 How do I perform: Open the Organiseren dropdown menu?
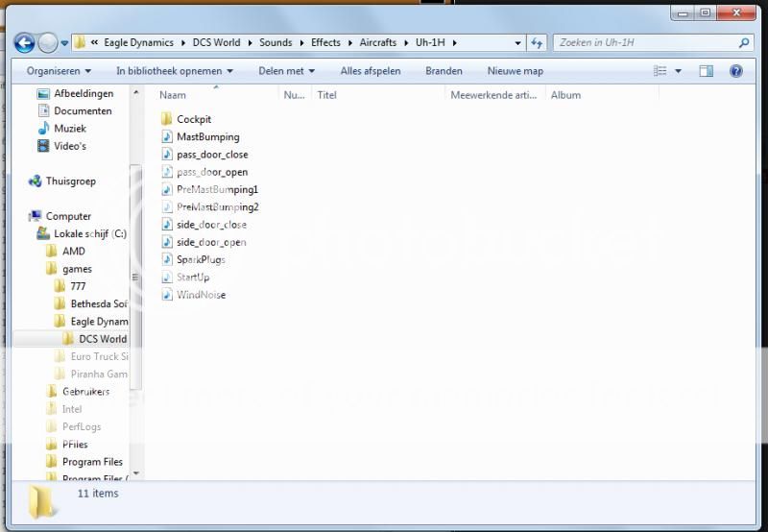coord(59,71)
